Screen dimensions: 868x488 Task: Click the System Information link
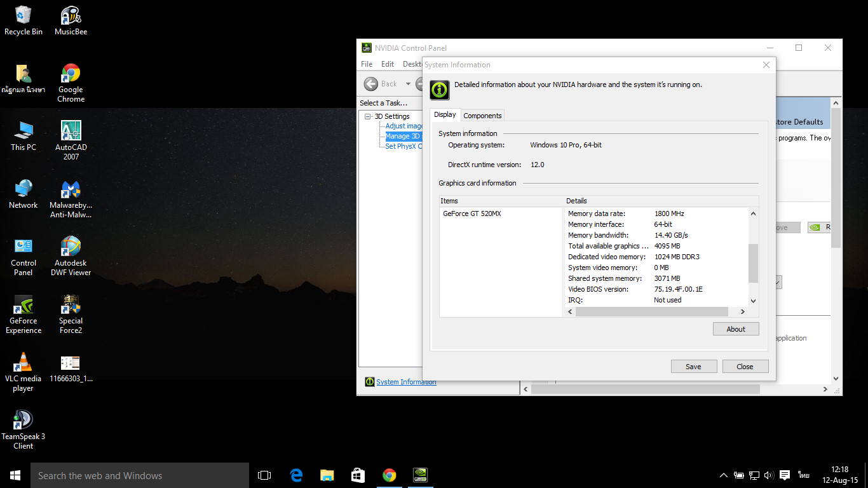click(406, 382)
